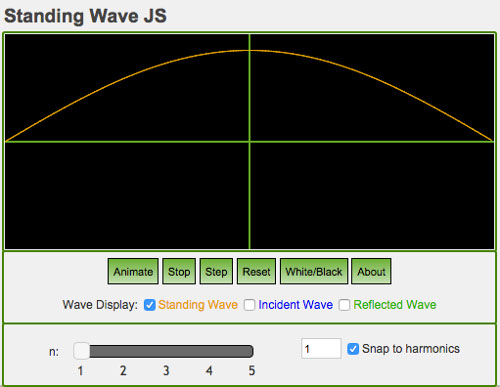
Task: Enable the Reflected Wave checkbox
Action: [344, 305]
